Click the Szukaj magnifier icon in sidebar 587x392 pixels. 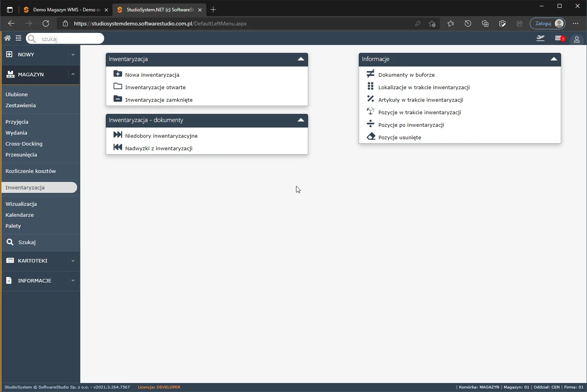click(x=10, y=242)
